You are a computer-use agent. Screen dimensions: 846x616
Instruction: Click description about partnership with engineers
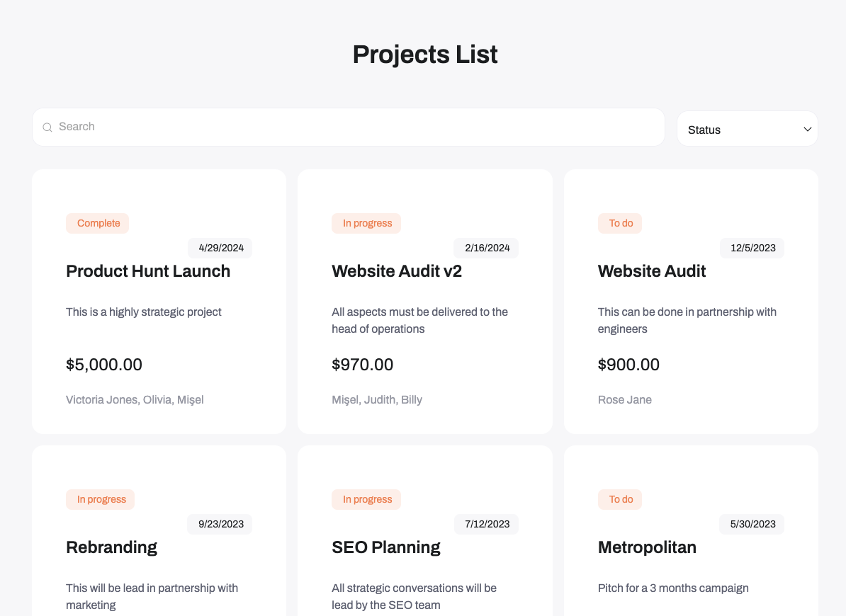point(687,320)
